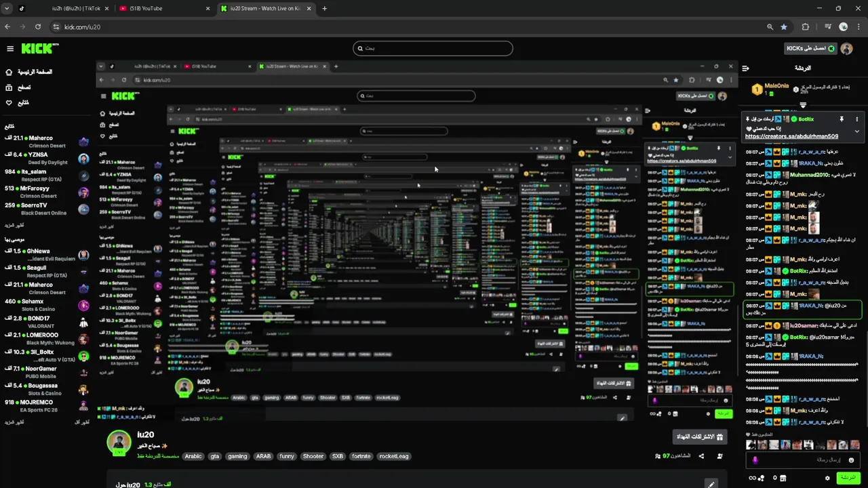Open YZNSA Dead By Daylight channel

[x=46, y=158]
